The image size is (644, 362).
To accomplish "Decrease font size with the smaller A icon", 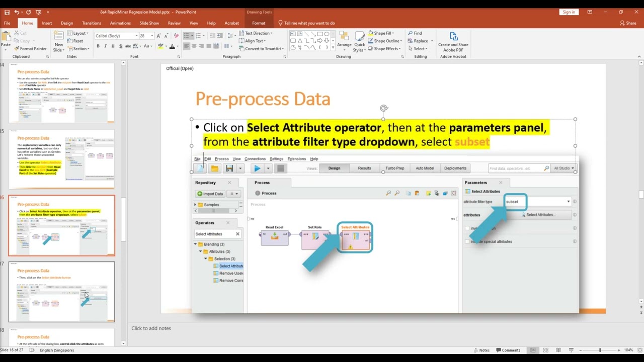I will pos(167,36).
